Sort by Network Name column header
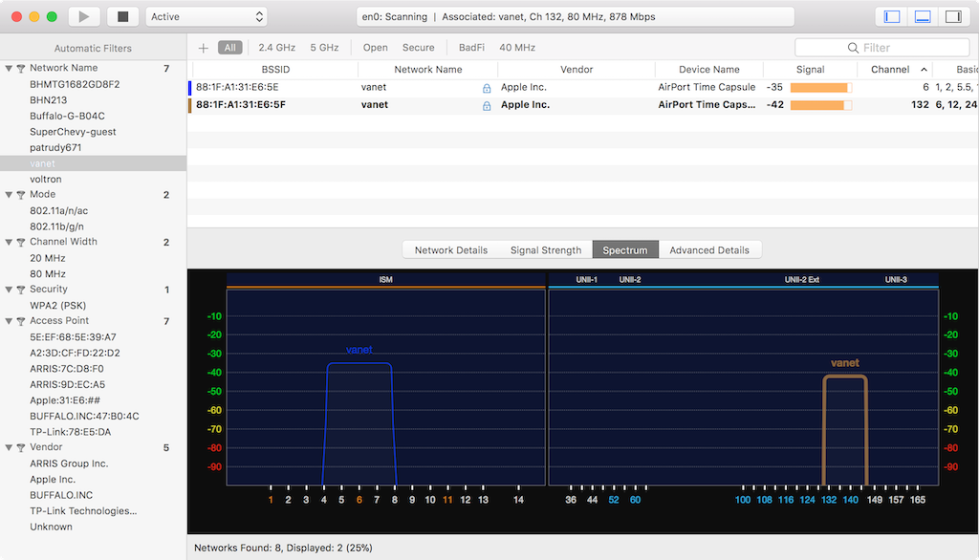Viewport: 979px width, 560px height. coord(428,70)
